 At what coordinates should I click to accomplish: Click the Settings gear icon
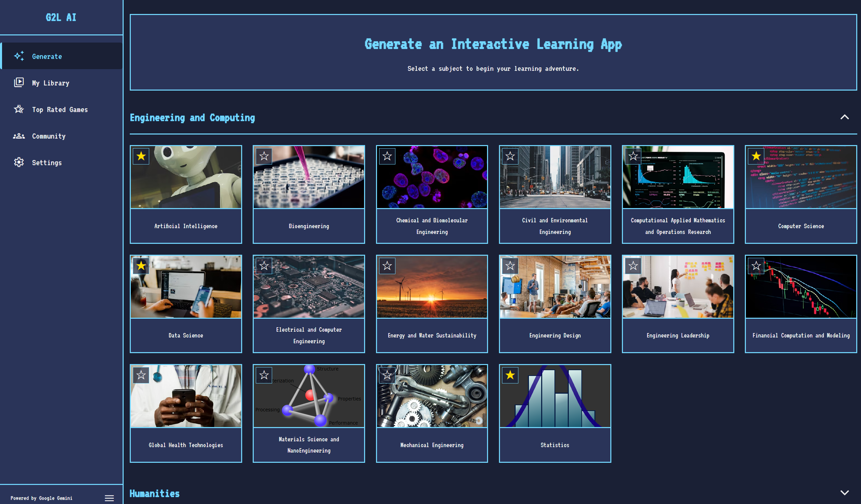coord(19,162)
